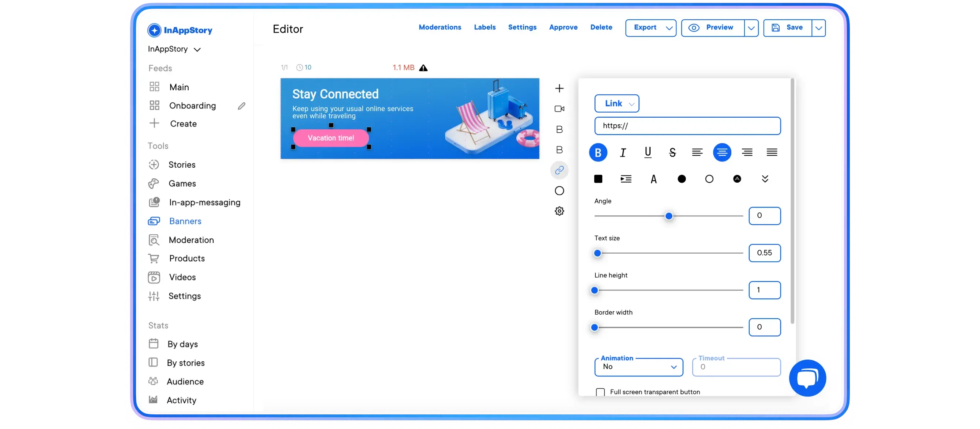Click the By days calendar icon
The height and width of the screenshot is (429, 980).
click(153, 344)
